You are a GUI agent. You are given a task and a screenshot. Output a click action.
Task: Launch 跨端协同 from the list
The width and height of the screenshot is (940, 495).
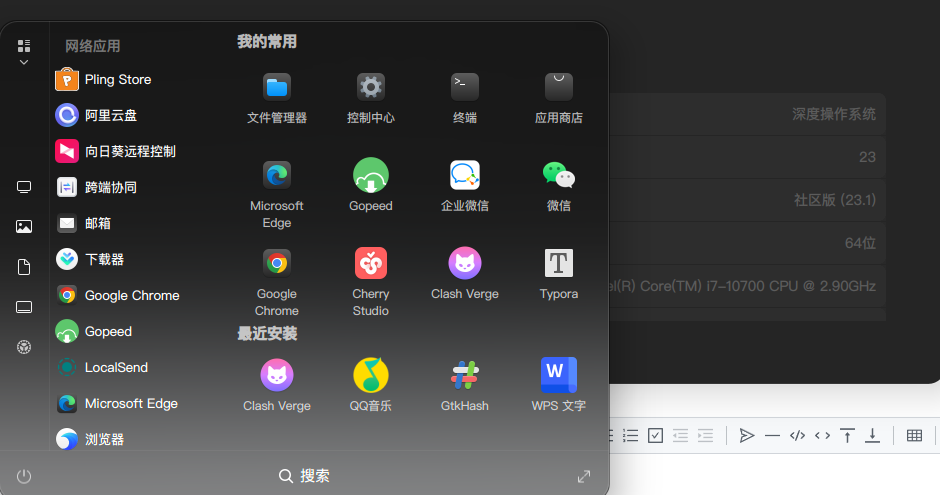tap(96, 188)
